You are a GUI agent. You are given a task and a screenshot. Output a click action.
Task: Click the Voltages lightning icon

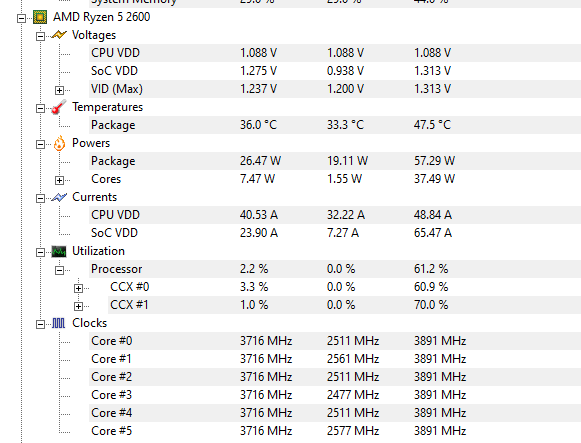point(59,35)
